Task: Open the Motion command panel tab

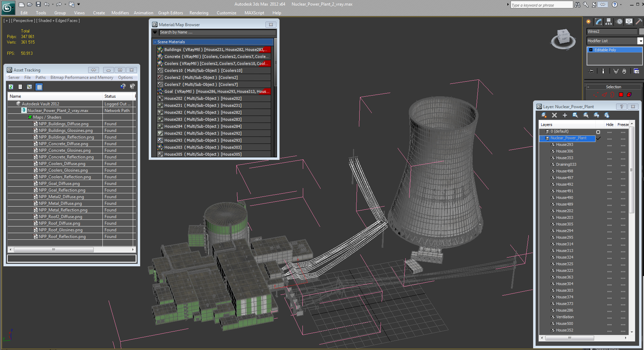Action: pyautogui.click(x=619, y=22)
